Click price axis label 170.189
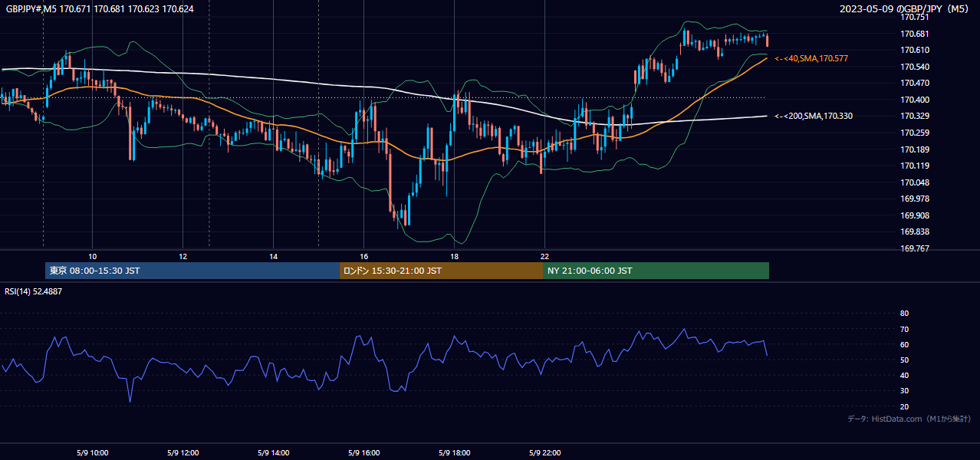This screenshot has height=460, width=980. click(x=914, y=149)
